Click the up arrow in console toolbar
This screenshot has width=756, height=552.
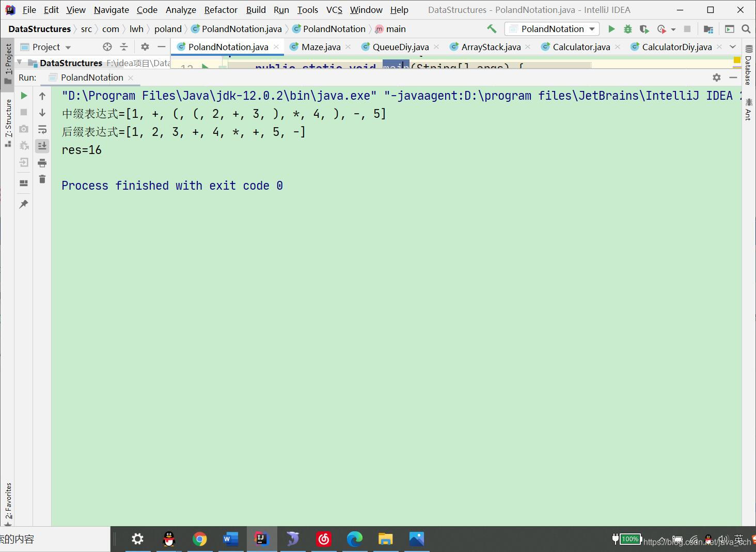[42, 96]
